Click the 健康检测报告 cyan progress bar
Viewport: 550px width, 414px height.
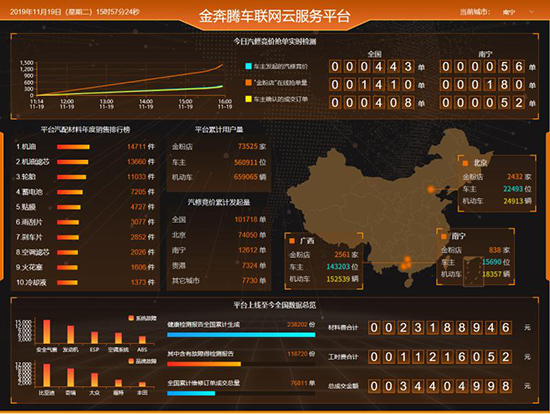pos(241,335)
